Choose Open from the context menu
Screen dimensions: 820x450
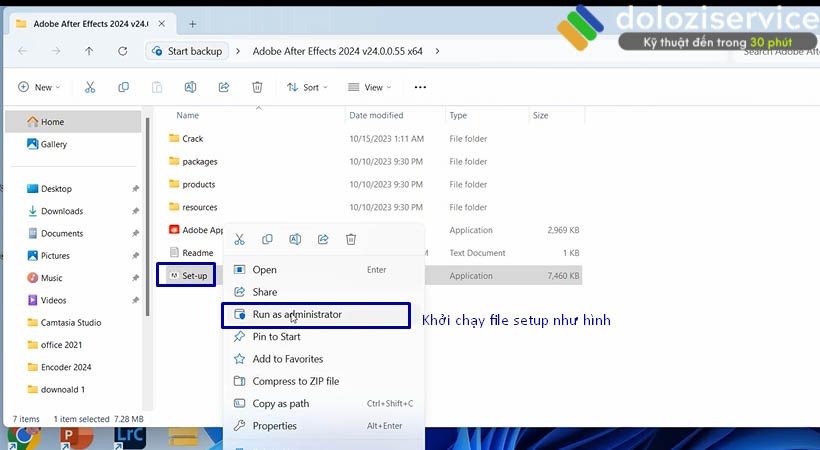[323, 270]
